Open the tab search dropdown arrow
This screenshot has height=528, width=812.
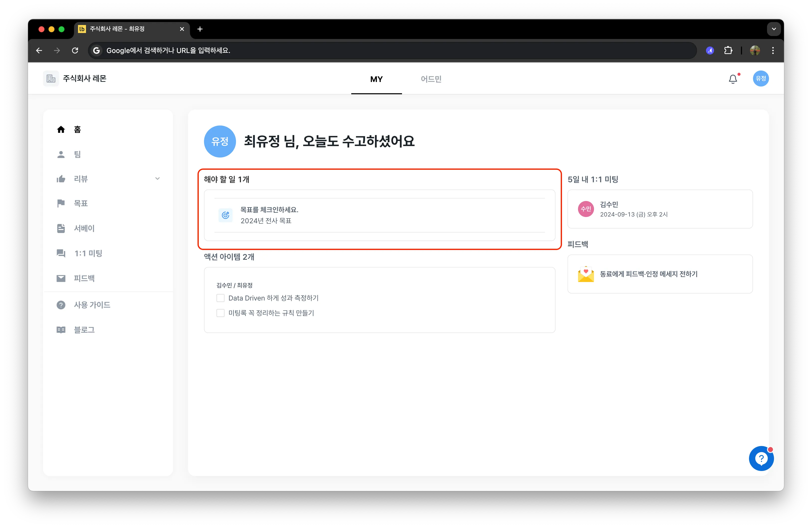coord(774,29)
